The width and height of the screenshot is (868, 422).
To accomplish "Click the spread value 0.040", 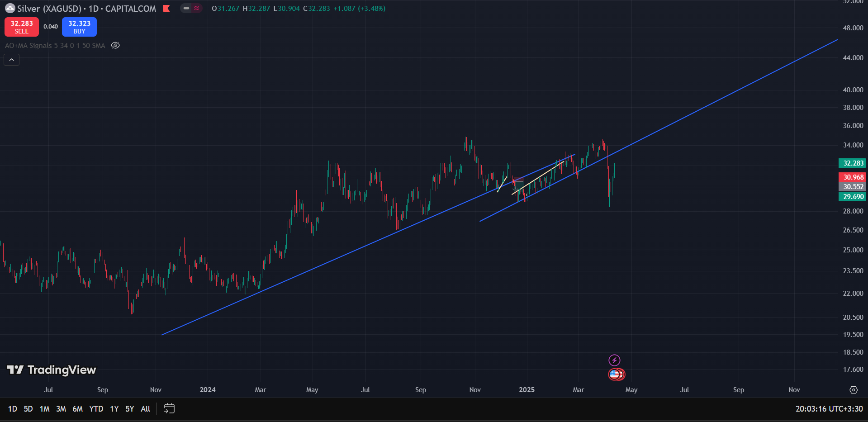I will tap(51, 27).
